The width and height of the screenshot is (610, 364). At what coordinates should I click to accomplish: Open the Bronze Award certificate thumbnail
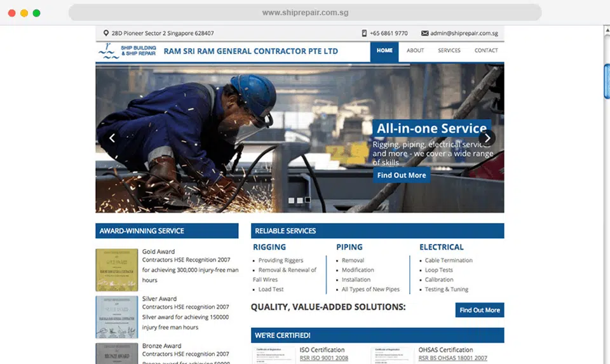[x=117, y=353]
